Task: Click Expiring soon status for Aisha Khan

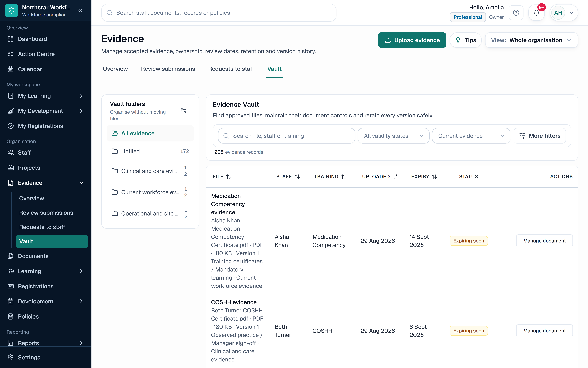Action: (468, 241)
